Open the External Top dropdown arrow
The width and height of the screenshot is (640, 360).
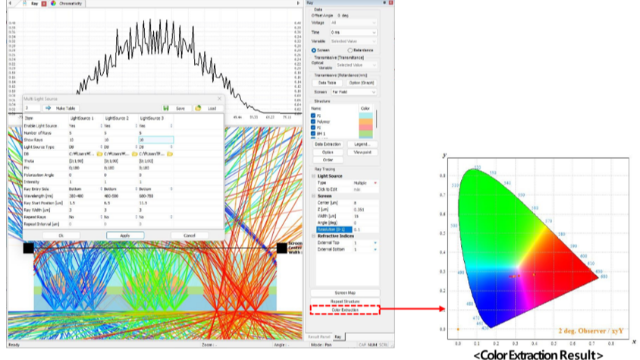375,243
